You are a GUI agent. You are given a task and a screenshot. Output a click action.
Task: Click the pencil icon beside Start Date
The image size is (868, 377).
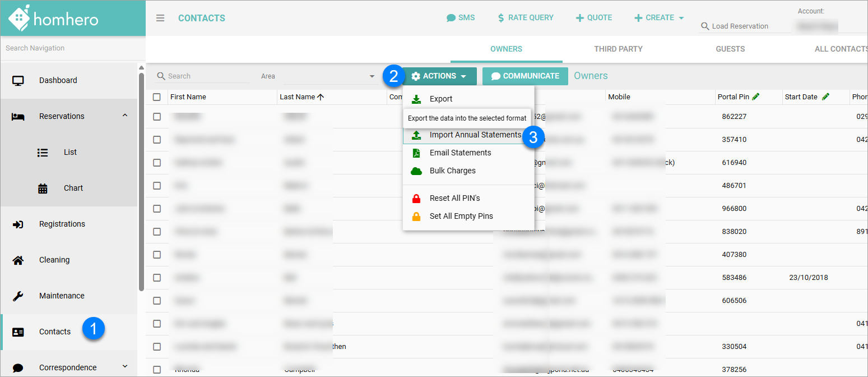tap(825, 97)
